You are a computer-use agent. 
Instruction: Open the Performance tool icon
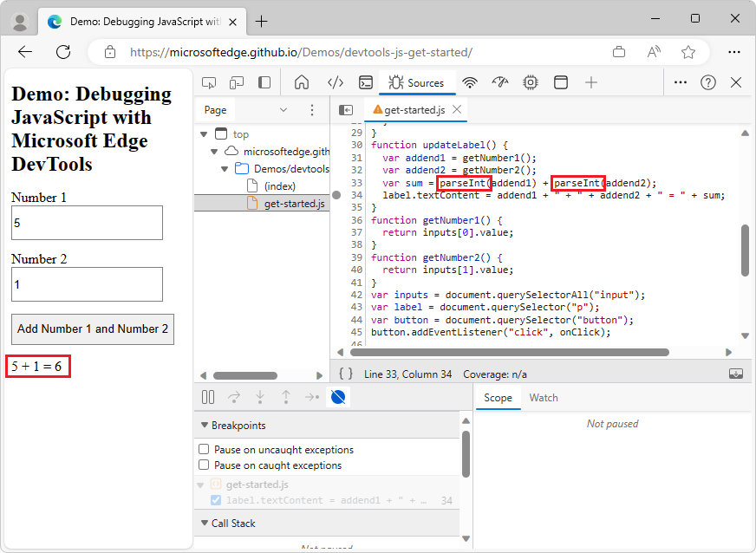pyautogui.click(x=499, y=82)
